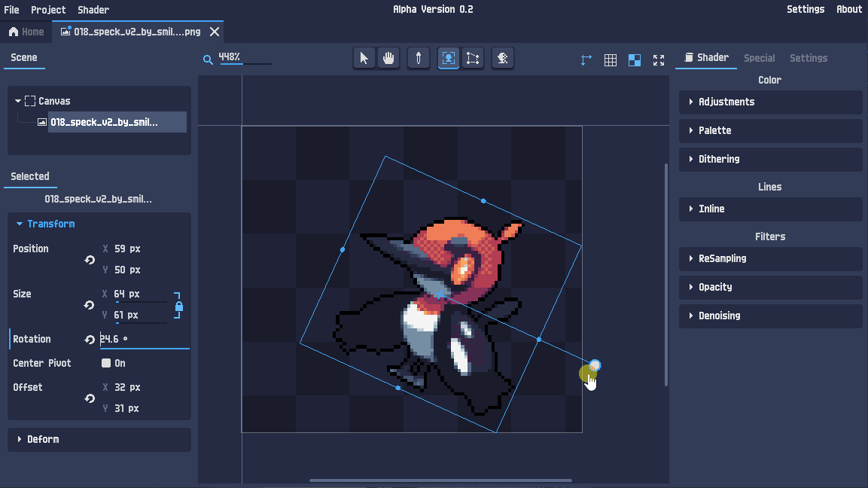Open Settings in the top bar

tap(806, 10)
